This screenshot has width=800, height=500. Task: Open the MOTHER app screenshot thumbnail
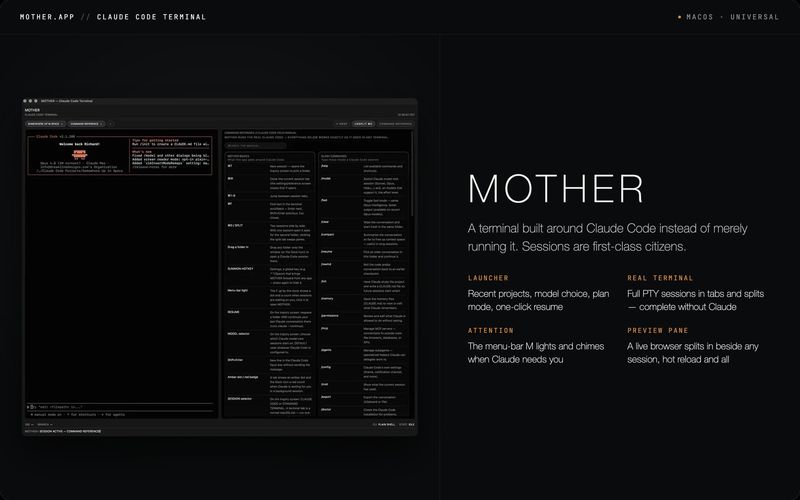point(220,266)
